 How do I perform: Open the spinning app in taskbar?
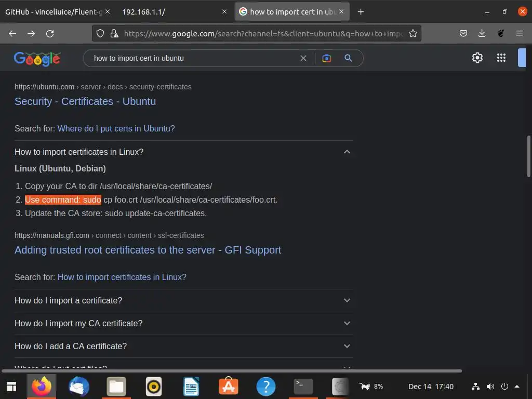coord(340,387)
